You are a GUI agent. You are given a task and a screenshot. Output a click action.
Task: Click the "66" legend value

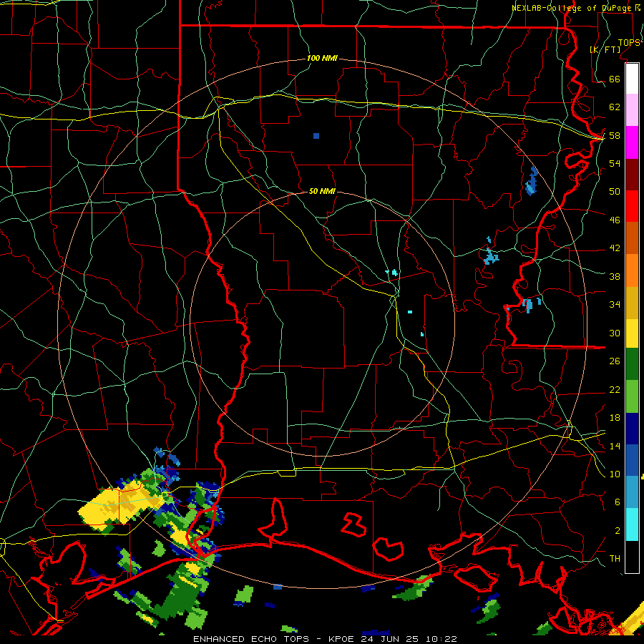[x=615, y=79]
